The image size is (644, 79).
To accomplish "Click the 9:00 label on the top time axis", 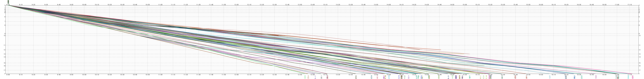I will click(x=8, y=5).
